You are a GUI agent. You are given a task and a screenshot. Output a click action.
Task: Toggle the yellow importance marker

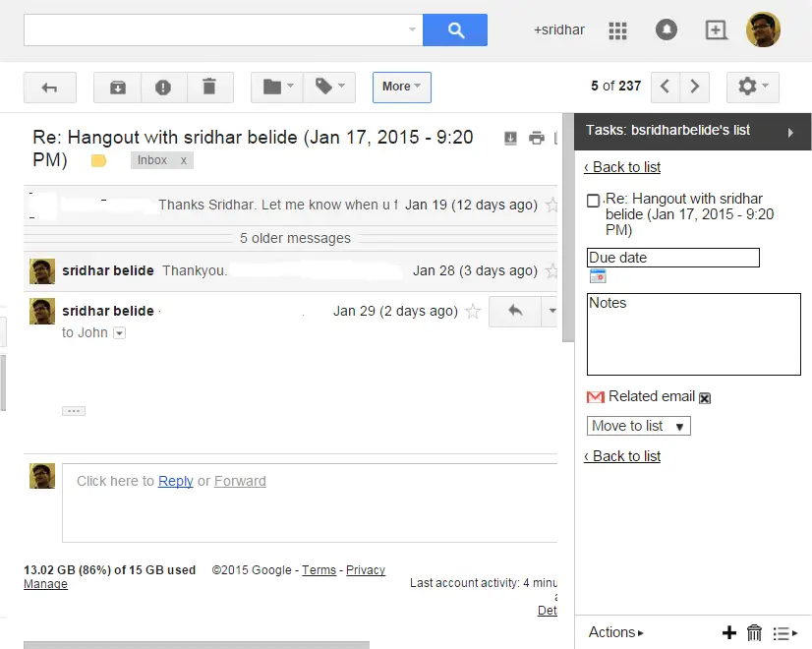click(x=98, y=161)
